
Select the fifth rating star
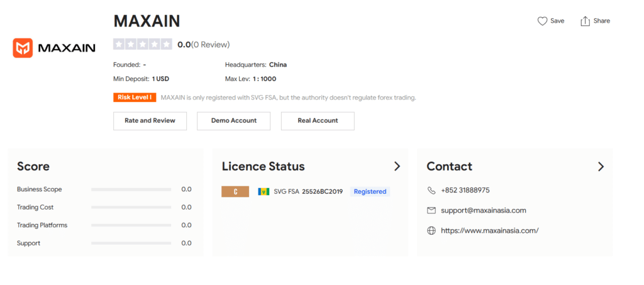point(167,45)
